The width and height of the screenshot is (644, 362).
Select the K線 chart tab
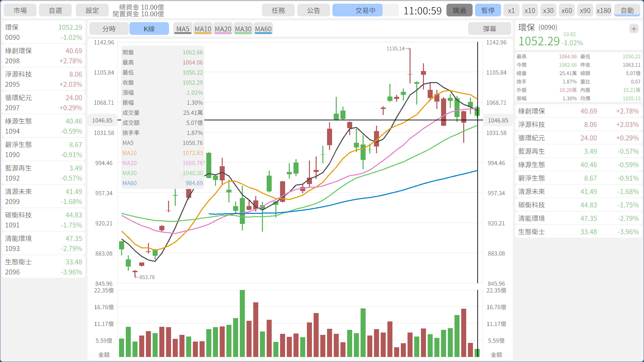149,29
